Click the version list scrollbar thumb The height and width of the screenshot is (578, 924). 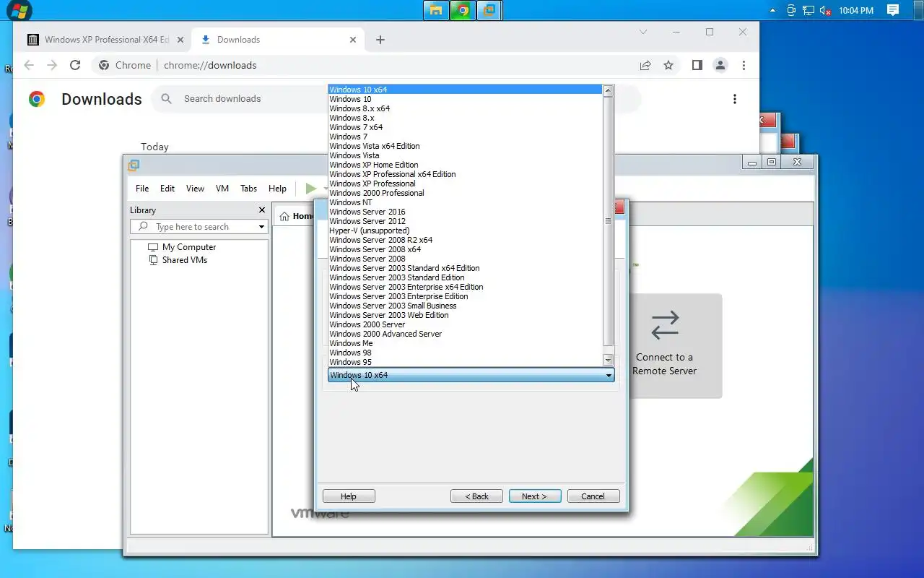608,221
